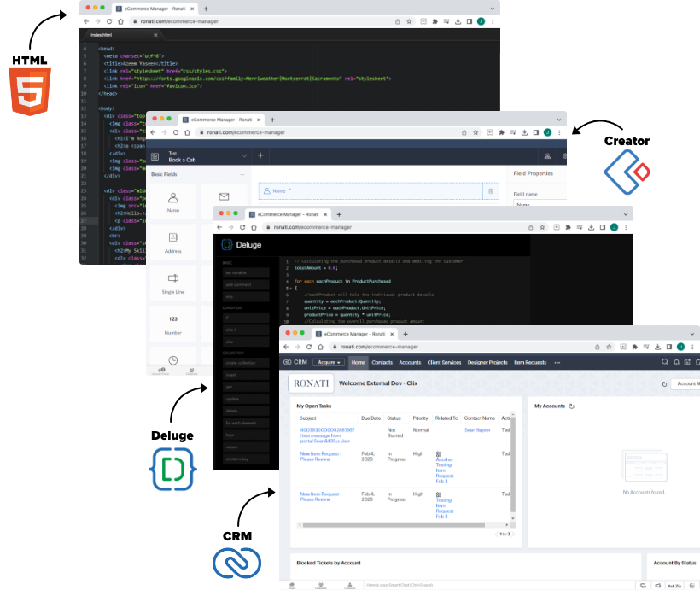This screenshot has width=700, height=590.
Task: Click the sitemap icon in the Creator dark toolbar
Action: pos(547,156)
